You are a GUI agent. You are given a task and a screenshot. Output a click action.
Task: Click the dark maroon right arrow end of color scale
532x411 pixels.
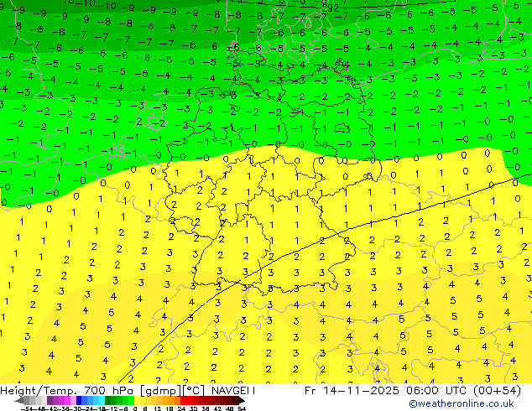pos(241,401)
